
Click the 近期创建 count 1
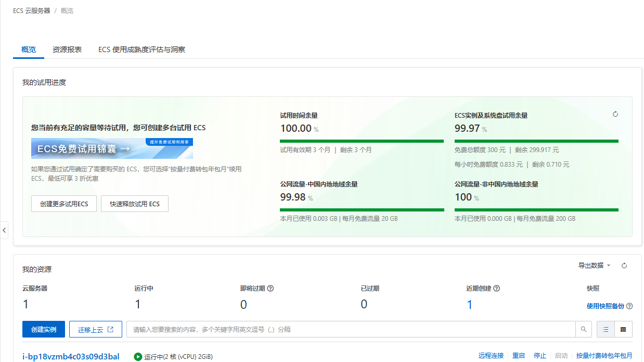[x=470, y=305]
